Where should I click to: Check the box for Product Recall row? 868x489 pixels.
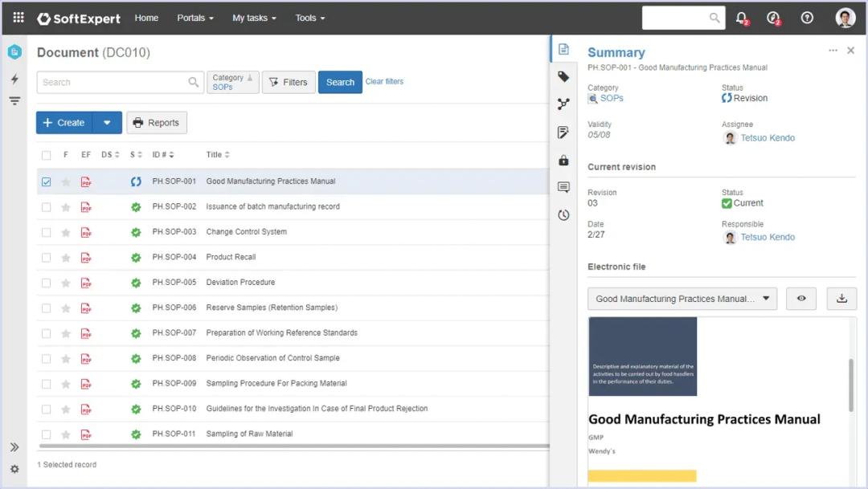46,258
